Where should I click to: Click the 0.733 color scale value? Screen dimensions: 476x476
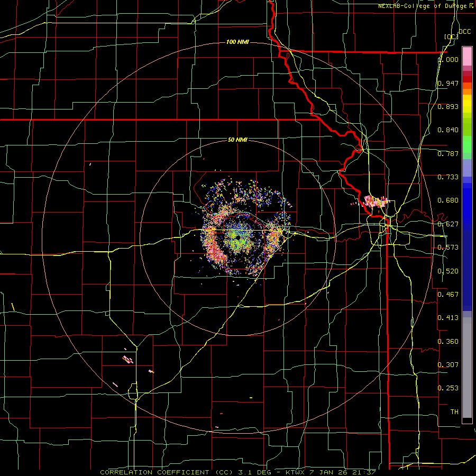click(448, 177)
